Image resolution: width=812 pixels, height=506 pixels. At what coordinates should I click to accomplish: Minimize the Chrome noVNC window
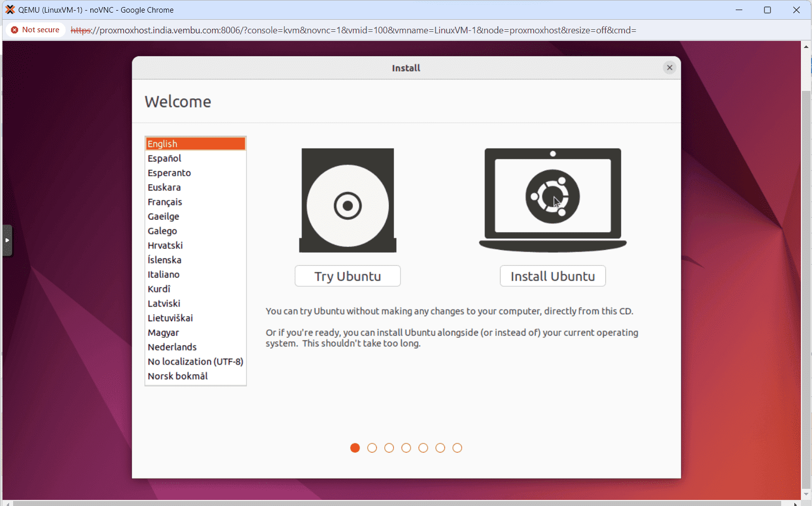point(739,10)
